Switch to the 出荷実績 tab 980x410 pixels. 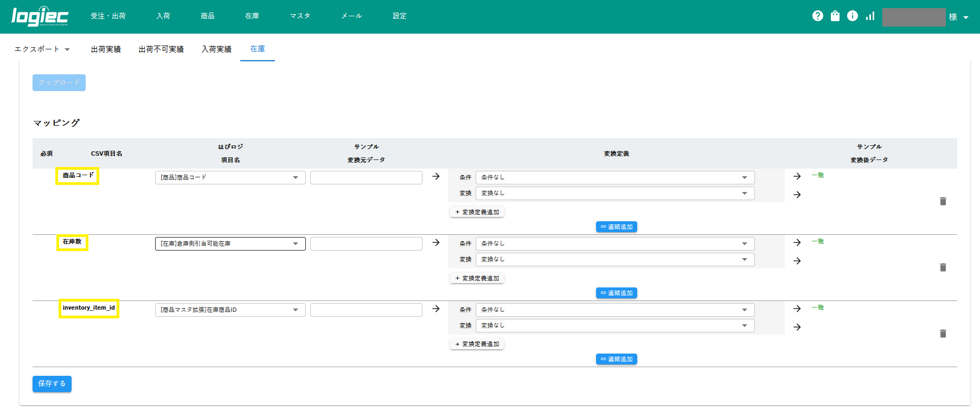pos(106,49)
